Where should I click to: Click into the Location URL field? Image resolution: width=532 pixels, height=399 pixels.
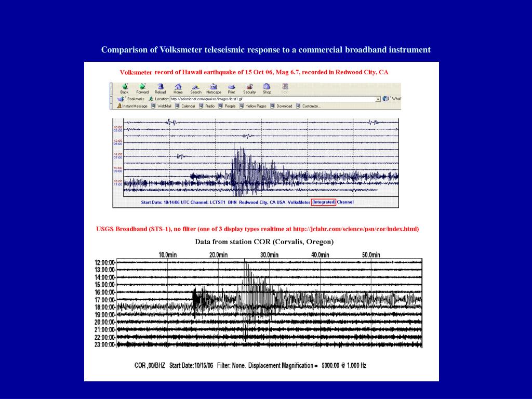(273, 99)
